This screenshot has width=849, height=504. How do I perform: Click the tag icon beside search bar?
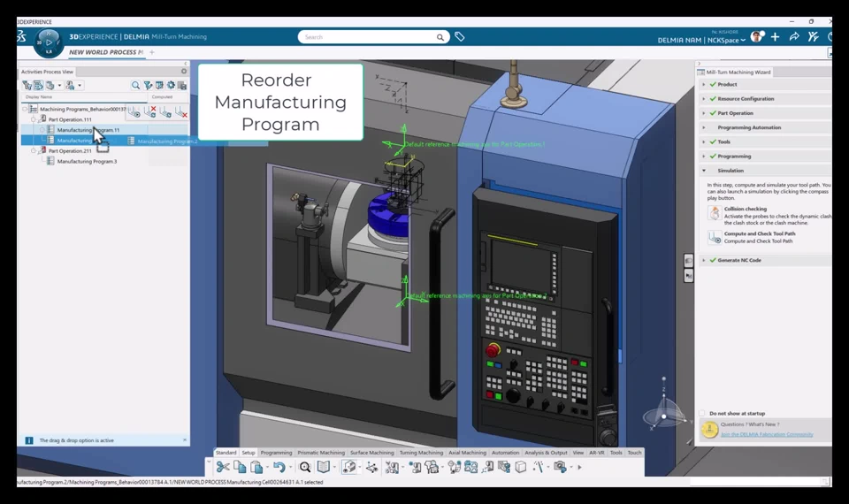click(x=460, y=37)
